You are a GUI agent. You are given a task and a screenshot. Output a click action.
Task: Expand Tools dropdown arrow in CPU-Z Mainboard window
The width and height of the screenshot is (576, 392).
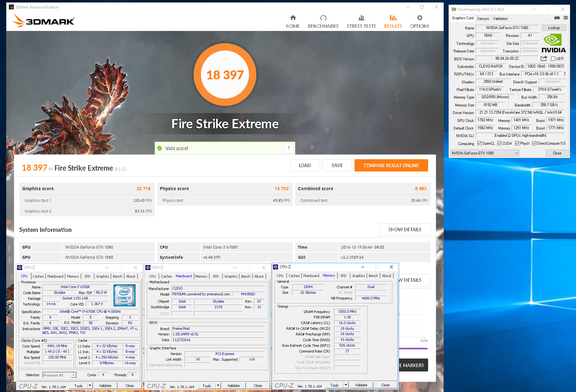pos(218,386)
